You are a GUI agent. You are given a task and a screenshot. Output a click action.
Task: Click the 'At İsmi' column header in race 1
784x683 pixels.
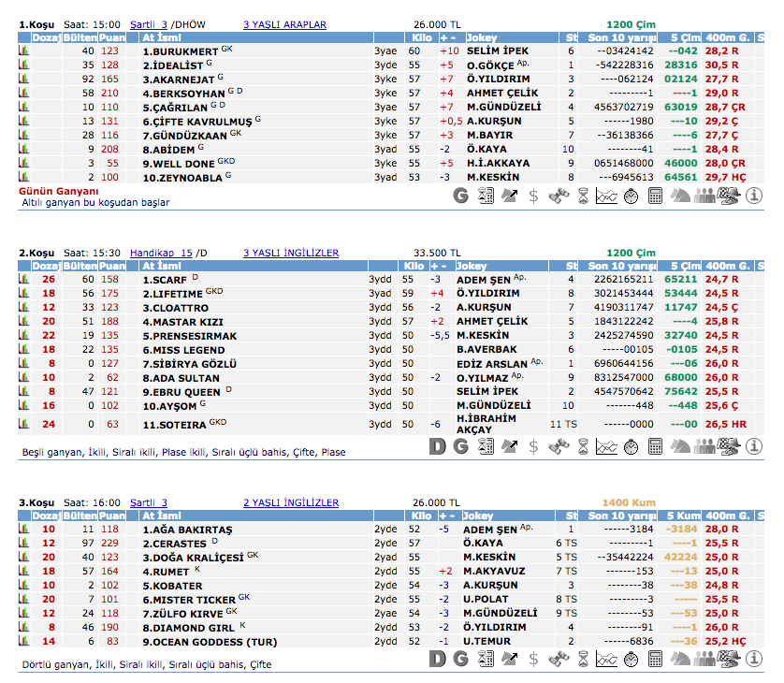point(154,37)
